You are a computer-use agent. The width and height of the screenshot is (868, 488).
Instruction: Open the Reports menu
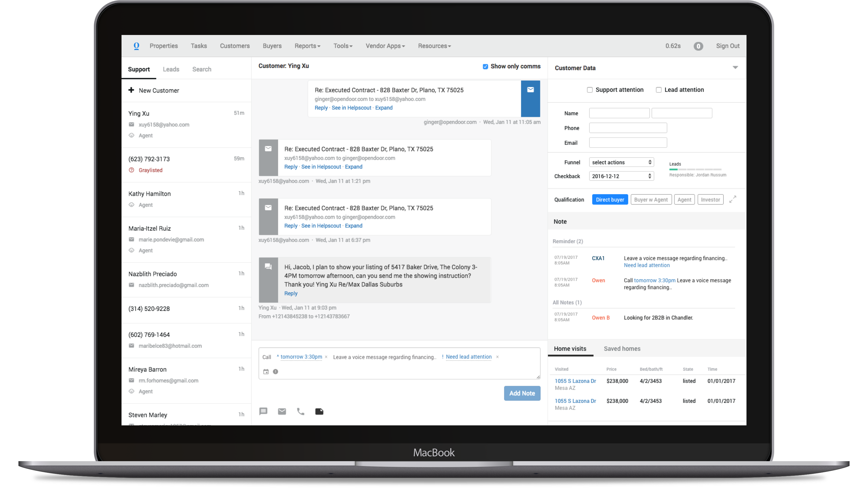point(307,46)
